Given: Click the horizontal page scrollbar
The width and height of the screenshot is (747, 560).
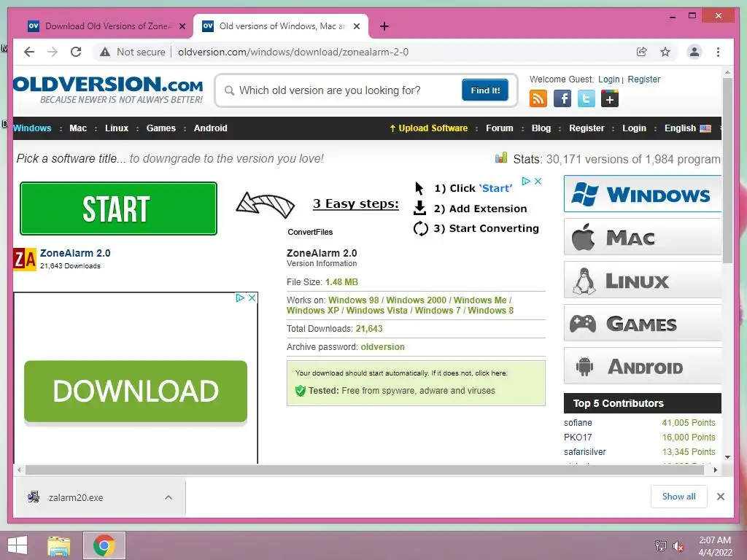Looking at the screenshot, I should (365, 470).
